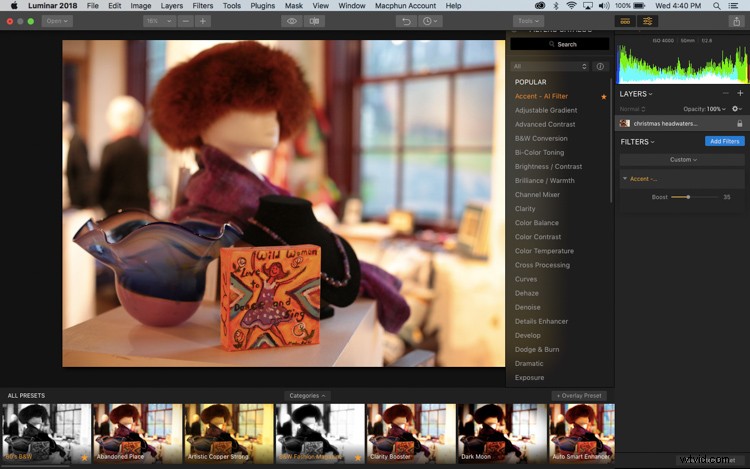Select the Curves filter
The height and width of the screenshot is (469, 750).
(x=526, y=279)
